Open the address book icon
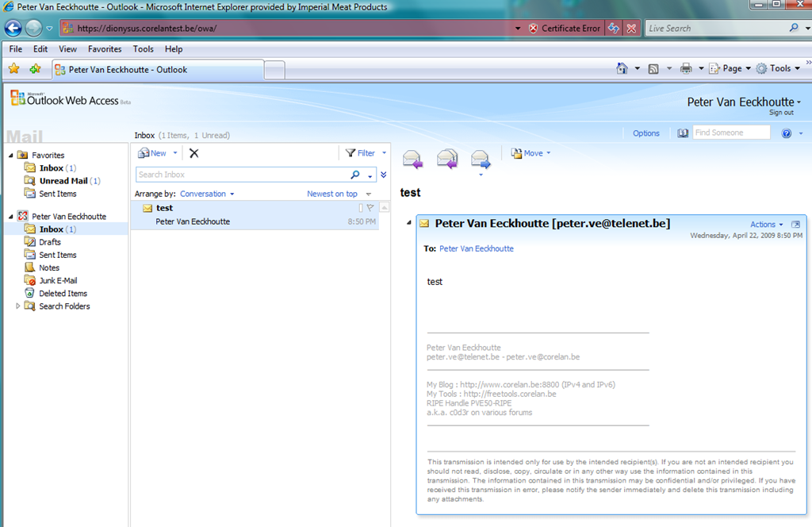This screenshot has width=812, height=527. click(x=683, y=133)
